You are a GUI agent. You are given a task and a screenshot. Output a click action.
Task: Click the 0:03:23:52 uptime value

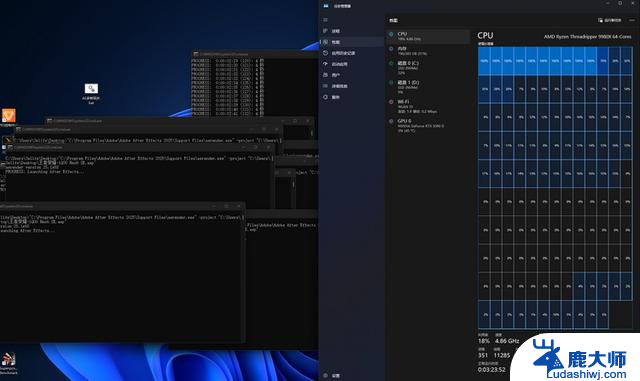(491, 370)
